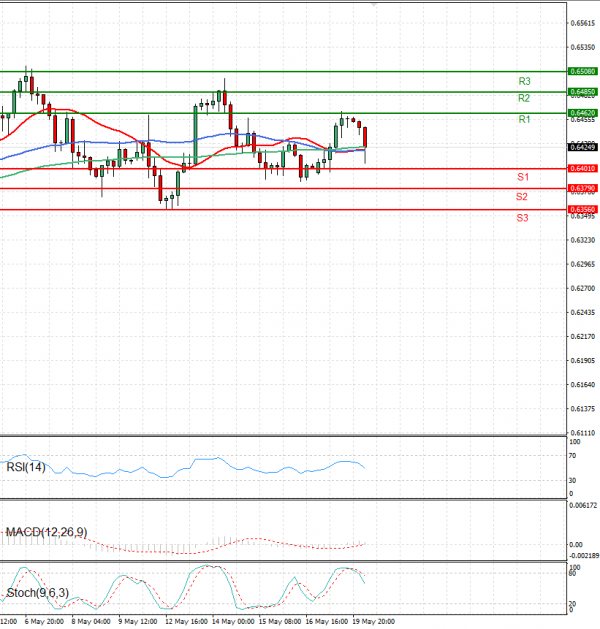This screenshot has height=629, width=600.
Task: Click the 0.63790 red price tag
Action: (583, 188)
